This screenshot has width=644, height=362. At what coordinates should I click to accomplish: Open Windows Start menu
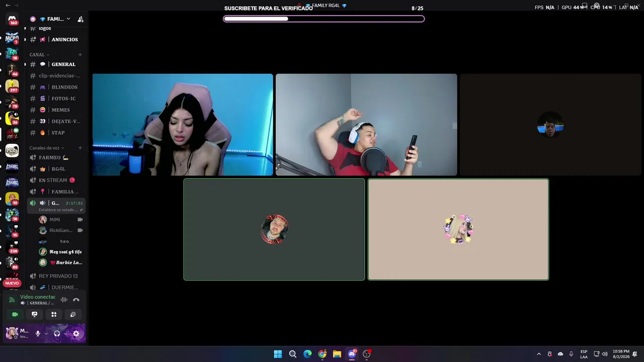click(278, 354)
